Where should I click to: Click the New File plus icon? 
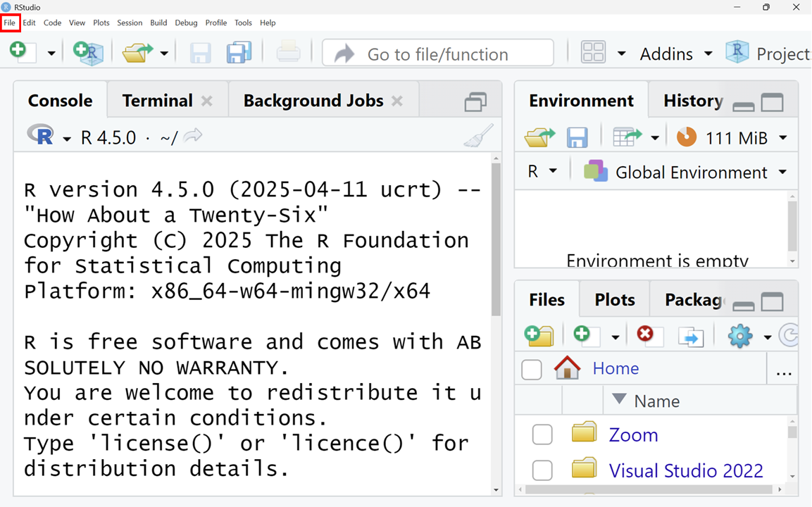tap(19, 53)
